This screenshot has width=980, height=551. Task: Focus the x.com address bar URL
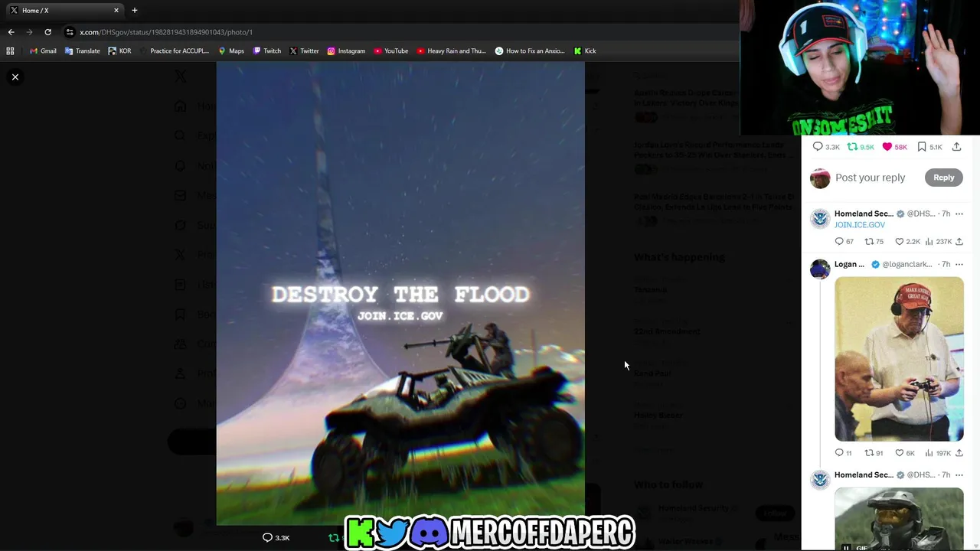click(166, 32)
